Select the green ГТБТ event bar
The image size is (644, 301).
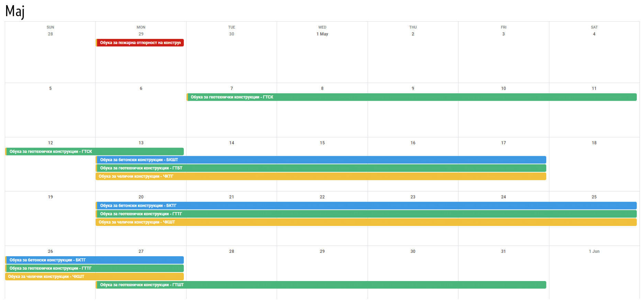[x=321, y=168]
